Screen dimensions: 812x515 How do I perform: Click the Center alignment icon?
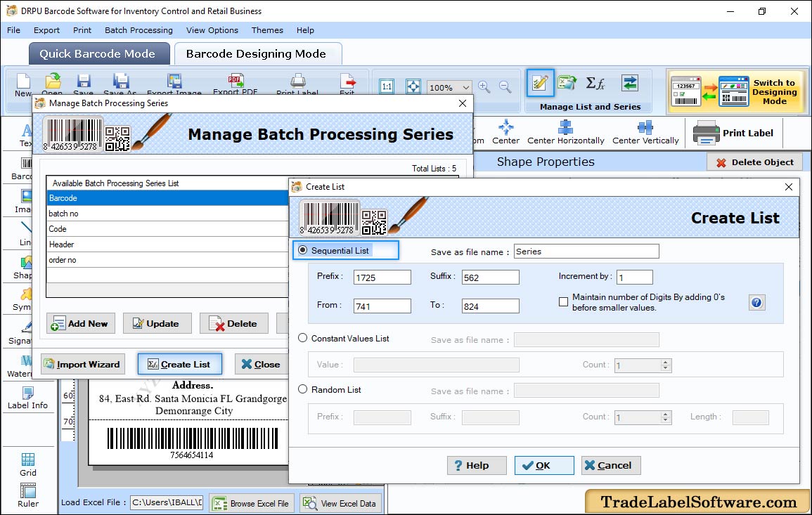click(506, 126)
